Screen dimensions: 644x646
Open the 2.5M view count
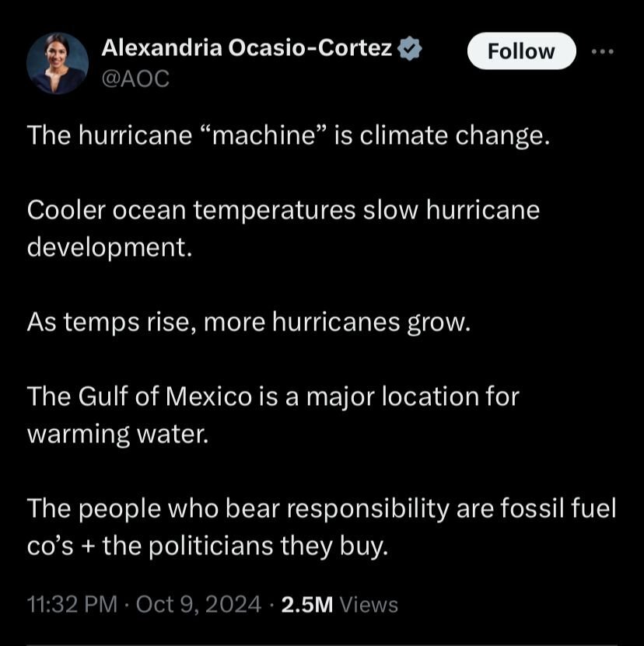307,605
